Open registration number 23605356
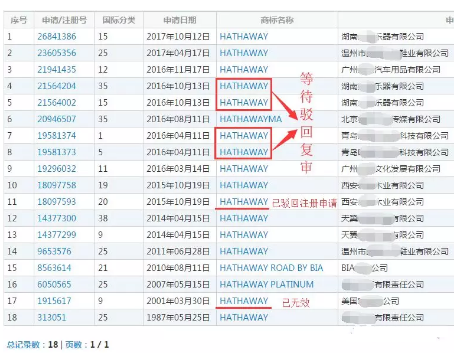Screen dimensions: 456x362 coord(57,53)
